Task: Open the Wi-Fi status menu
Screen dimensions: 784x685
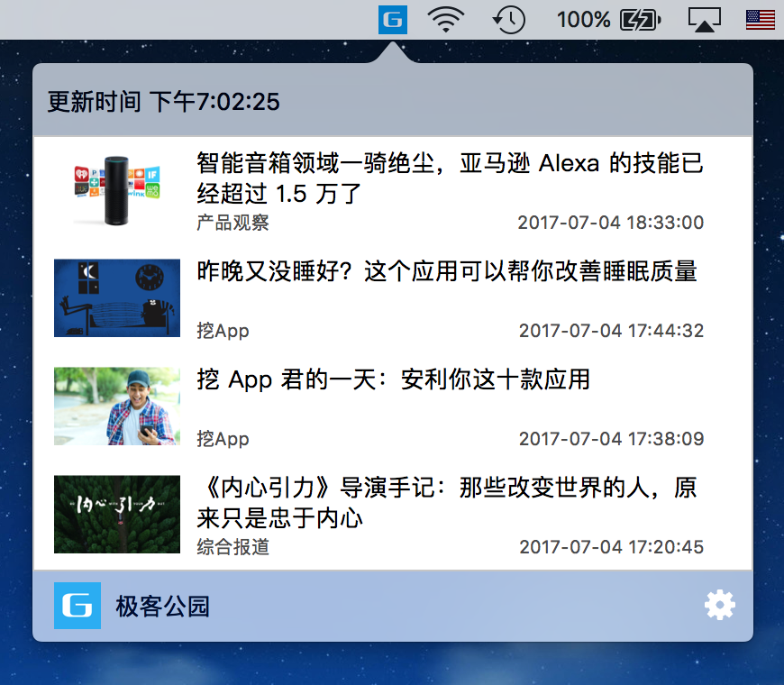Action: [x=445, y=20]
